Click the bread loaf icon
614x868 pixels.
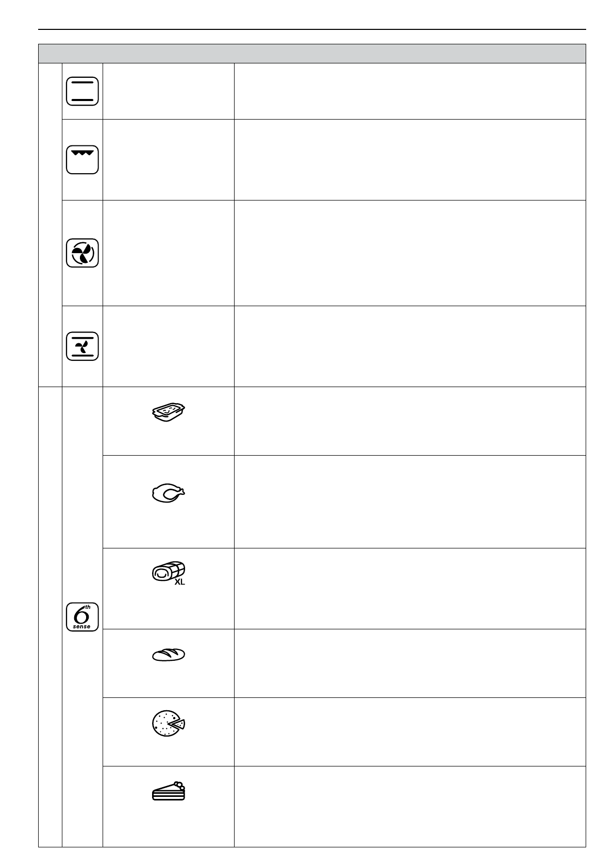click(168, 655)
